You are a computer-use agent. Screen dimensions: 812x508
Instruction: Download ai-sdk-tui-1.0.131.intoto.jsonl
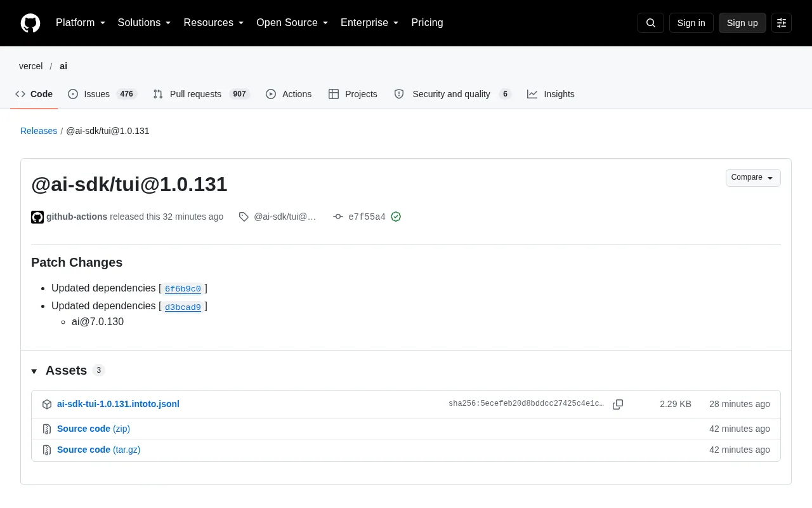118,404
